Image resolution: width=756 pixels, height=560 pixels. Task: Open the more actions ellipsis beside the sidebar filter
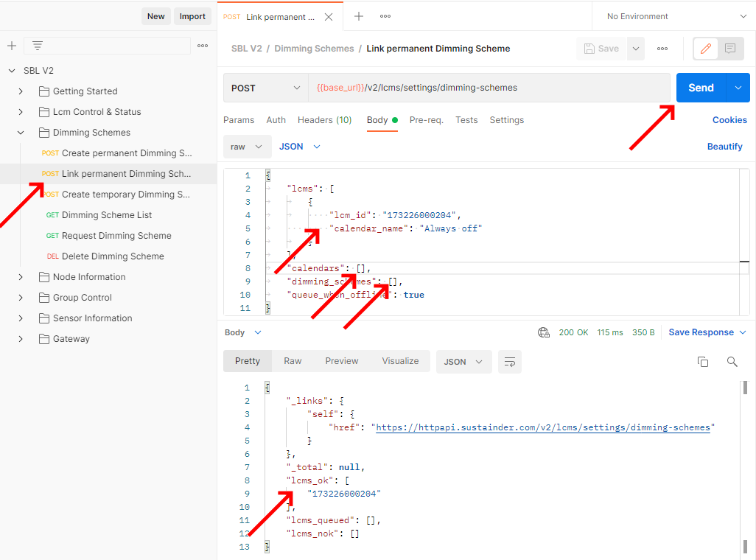[x=203, y=45]
